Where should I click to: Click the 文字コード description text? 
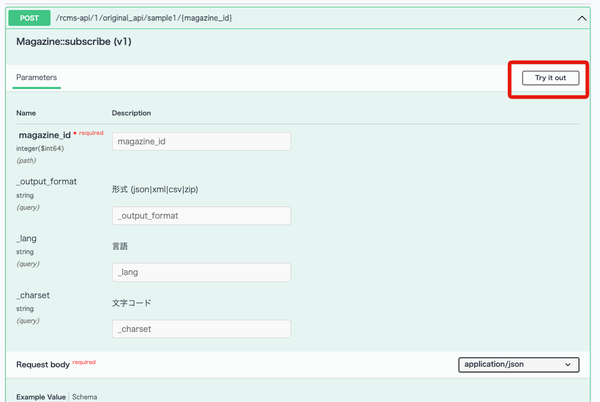coord(131,303)
